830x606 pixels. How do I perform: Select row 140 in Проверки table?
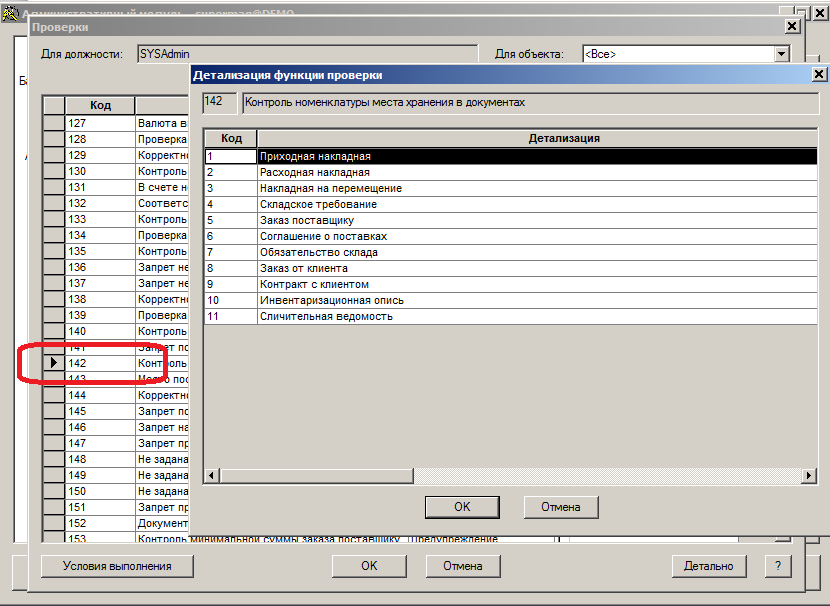[115, 331]
